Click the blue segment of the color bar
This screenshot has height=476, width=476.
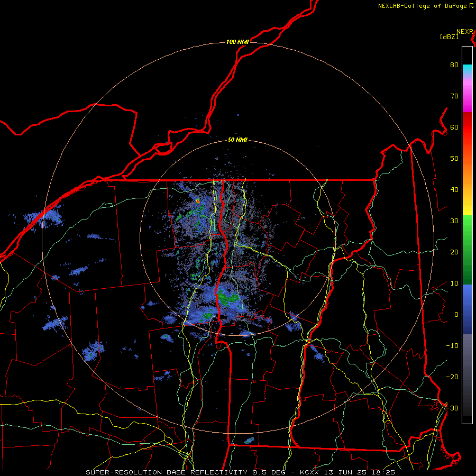467,309
